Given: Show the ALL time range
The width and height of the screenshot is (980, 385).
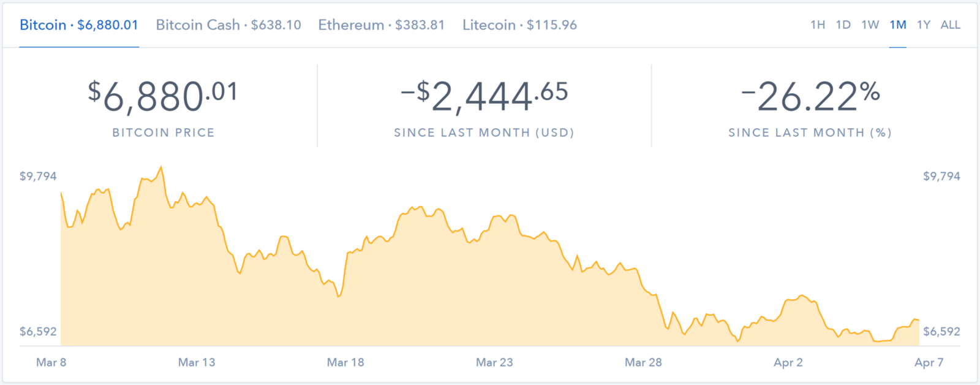Looking at the screenshot, I should (x=951, y=25).
